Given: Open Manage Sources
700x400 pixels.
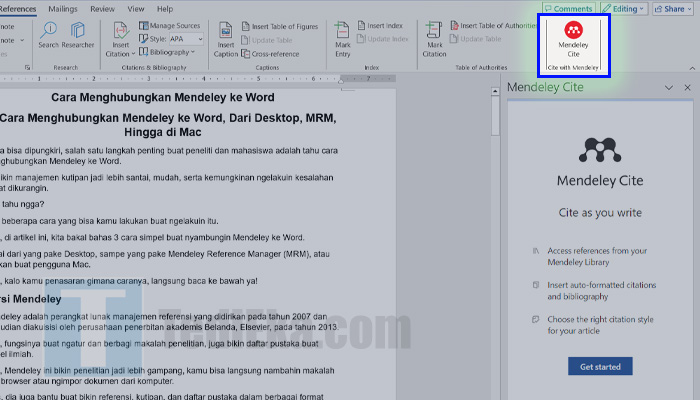Looking at the screenshot, I should tap(169, 25).
